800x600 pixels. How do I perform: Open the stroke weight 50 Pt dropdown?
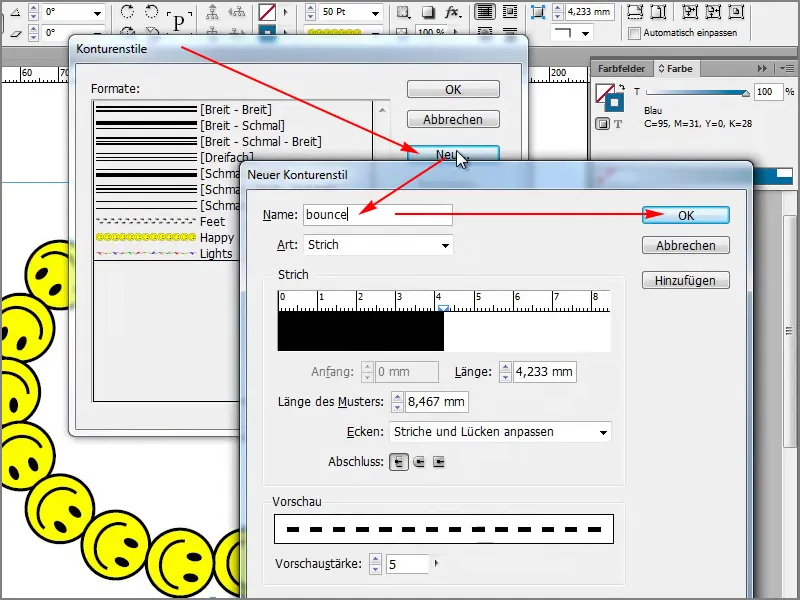[376, 13]
